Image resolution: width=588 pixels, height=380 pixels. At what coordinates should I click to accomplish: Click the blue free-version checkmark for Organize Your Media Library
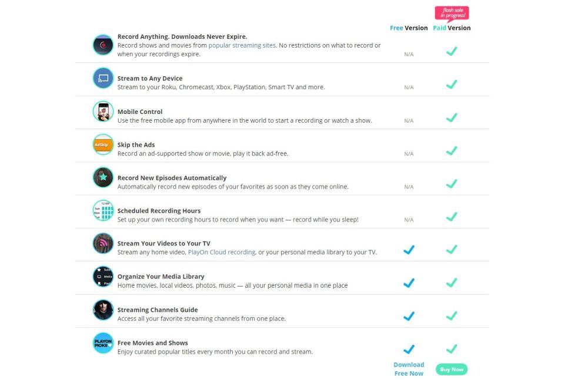click(409, 283)
